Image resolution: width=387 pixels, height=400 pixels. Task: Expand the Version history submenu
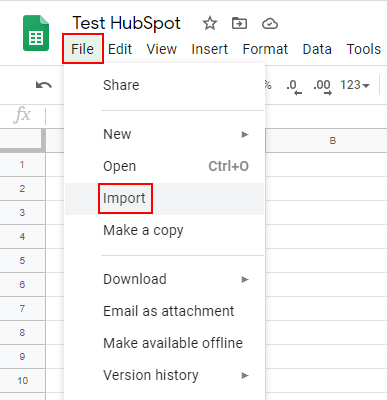pos(165,375)
